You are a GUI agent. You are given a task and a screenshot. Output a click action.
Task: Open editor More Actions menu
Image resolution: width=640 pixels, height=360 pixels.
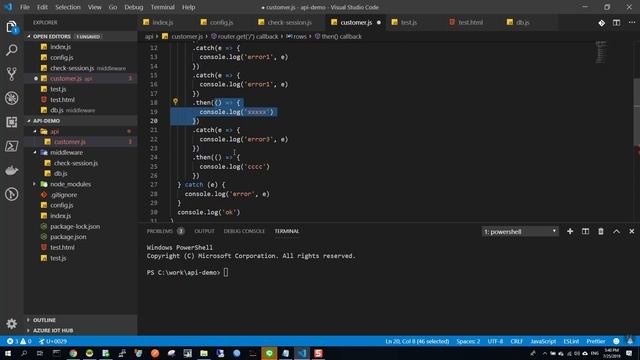click(631, 23)
